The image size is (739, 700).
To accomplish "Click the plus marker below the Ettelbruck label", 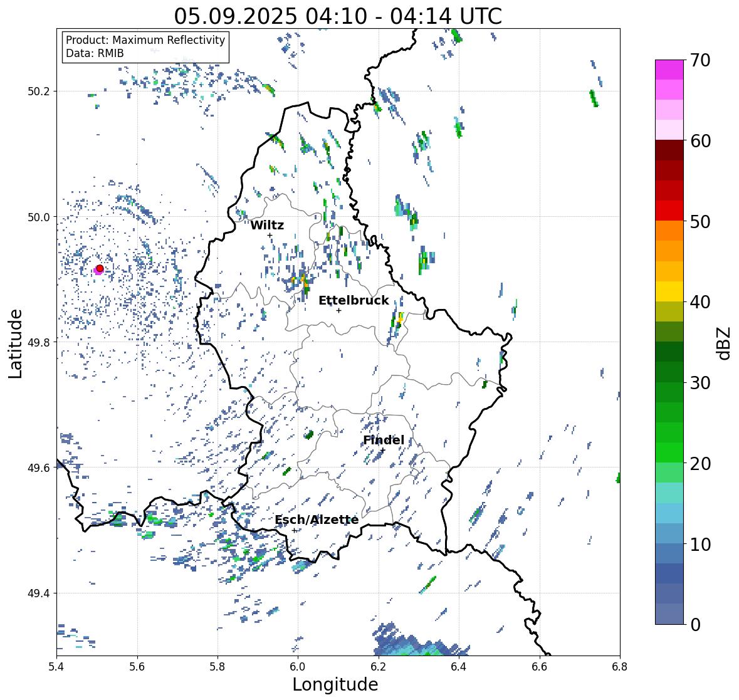I will [x=338, y=310].
